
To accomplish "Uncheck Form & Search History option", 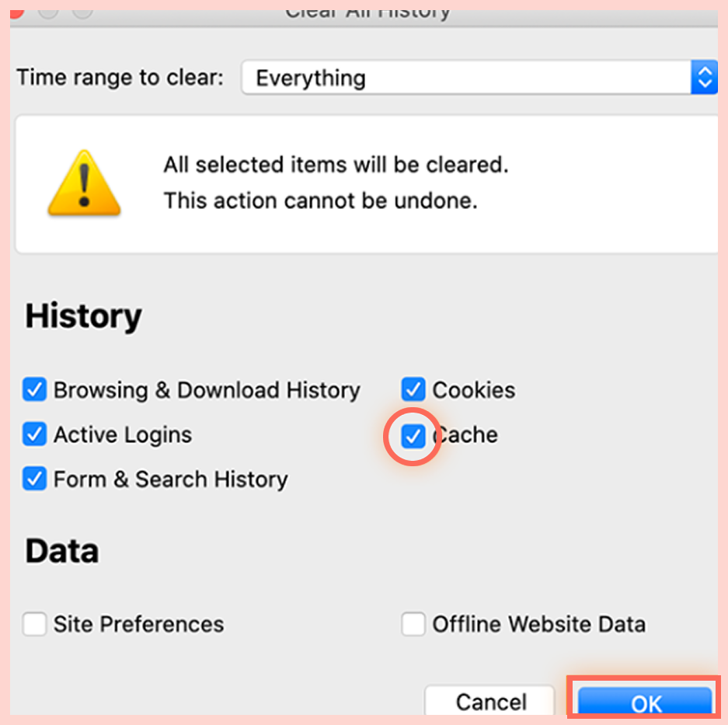I will [34, 479].
